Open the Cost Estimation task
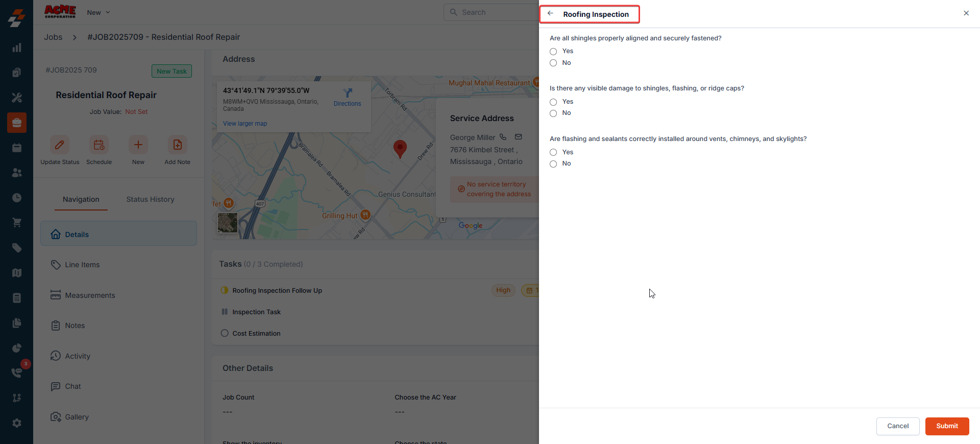Viewport: 980px width, 444px height. [x=256, y=334]
